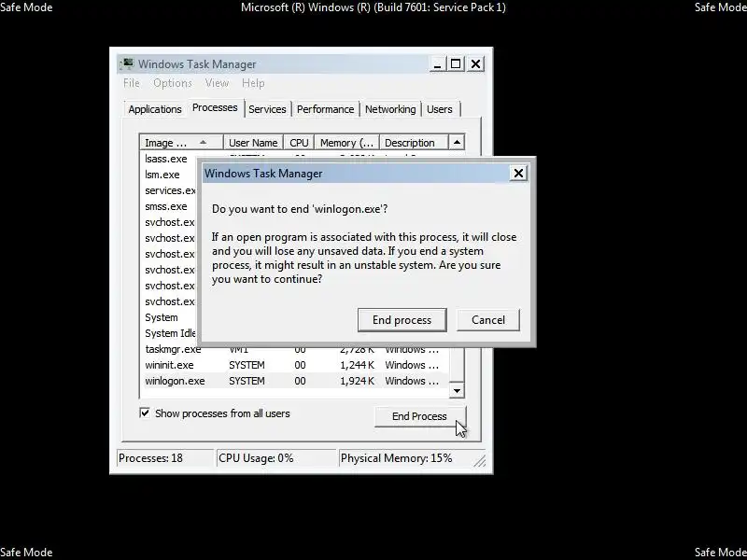This screenshot has height=560, width=747.
Task: Select the winlogon.exe process row
Action: coord(294,381)
